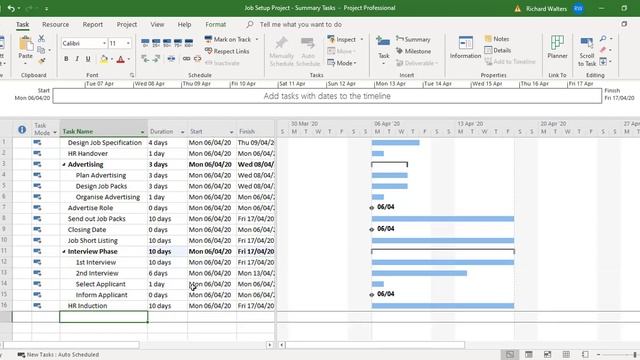640x360 pixels.
Task: Click Mark on Track button
Action: (x=228, y=40)
